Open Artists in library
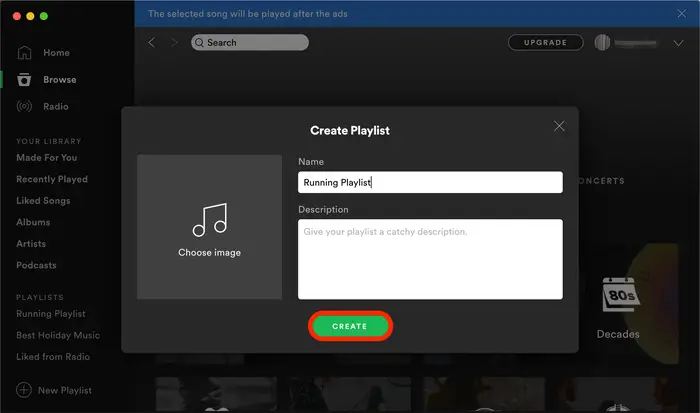Viewport: 700px width, 413px height. (x=31, y=243)
